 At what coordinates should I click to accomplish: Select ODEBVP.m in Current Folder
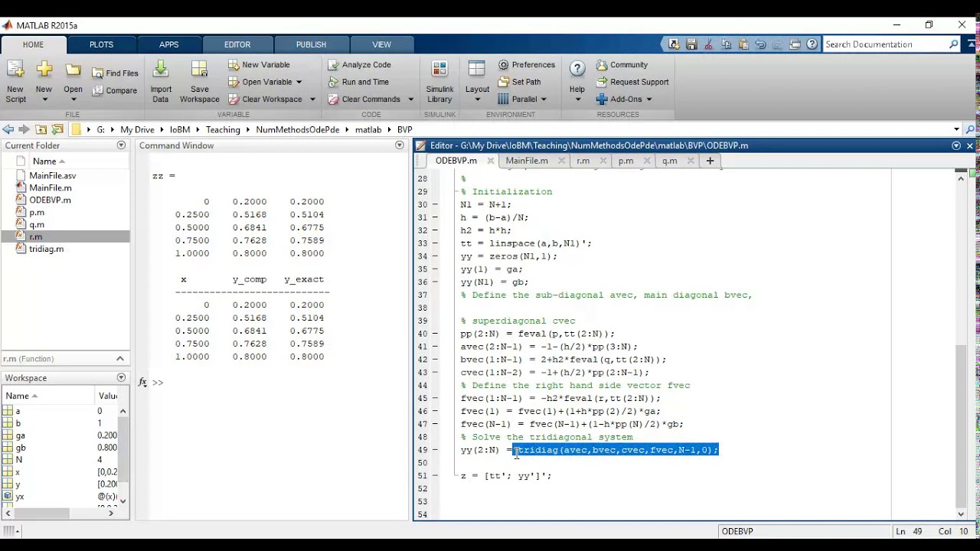pyautogui.click(x=50, y=200)
